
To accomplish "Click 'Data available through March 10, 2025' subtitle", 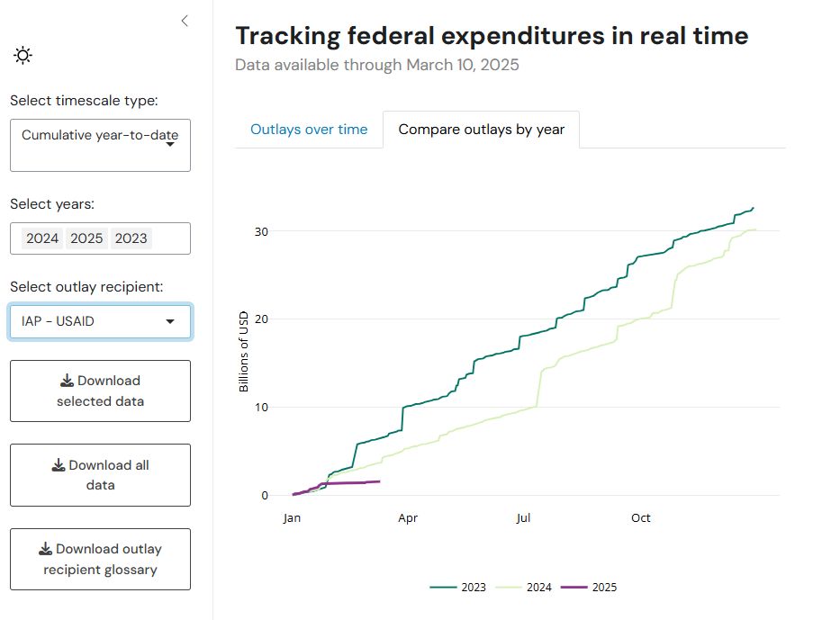I will (x=377, y=65).
